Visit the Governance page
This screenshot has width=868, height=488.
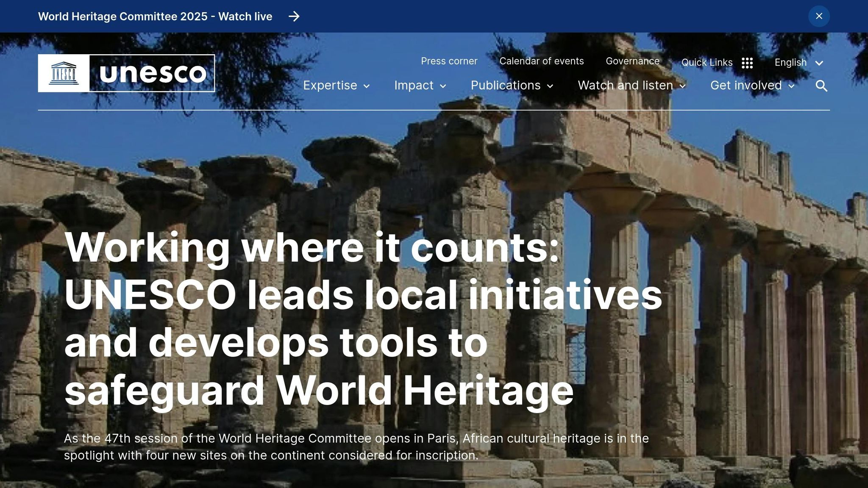[633, 61]
